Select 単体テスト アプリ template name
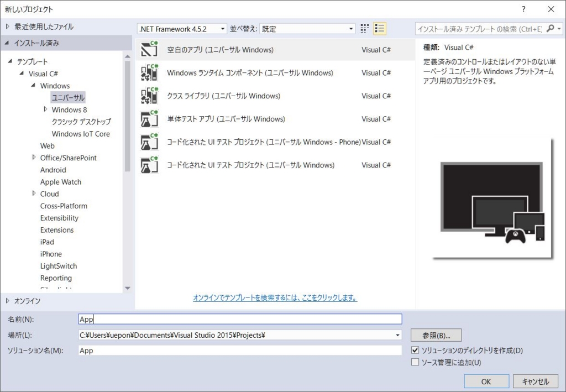Viewport: 566px width, 392px height. coord(226,119)
